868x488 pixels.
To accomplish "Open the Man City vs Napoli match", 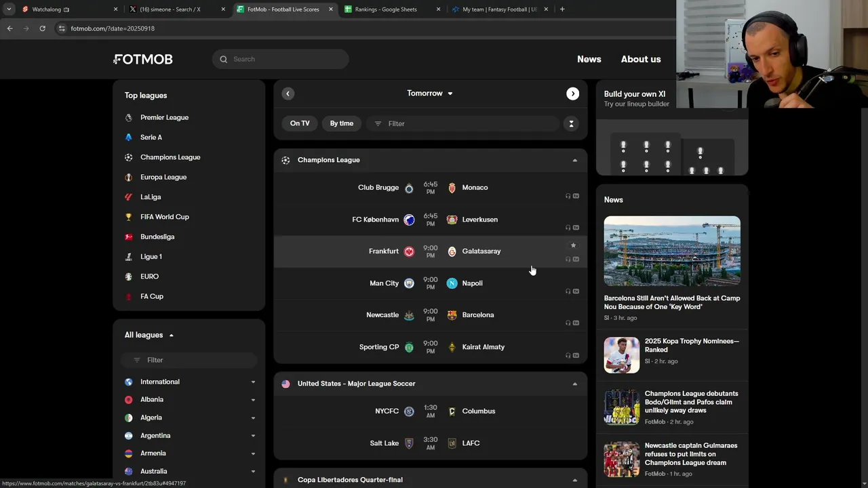I will (x=431, y=283).
